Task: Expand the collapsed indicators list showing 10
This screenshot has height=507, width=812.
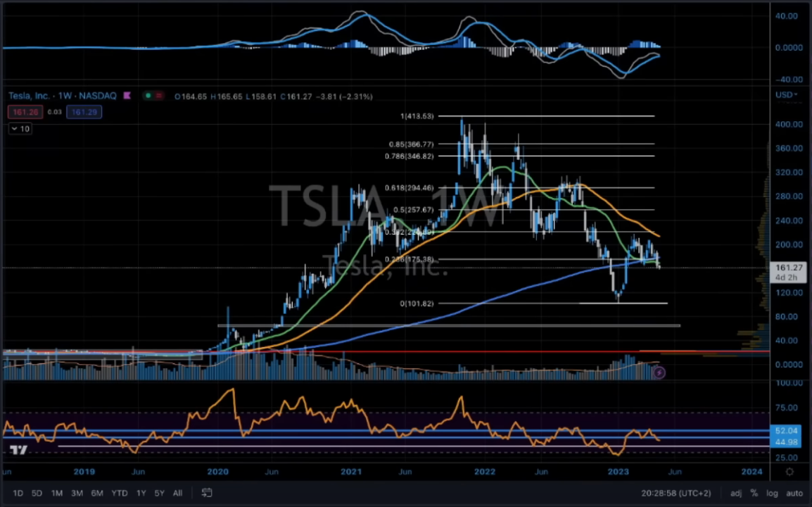Action: point(20,129)
